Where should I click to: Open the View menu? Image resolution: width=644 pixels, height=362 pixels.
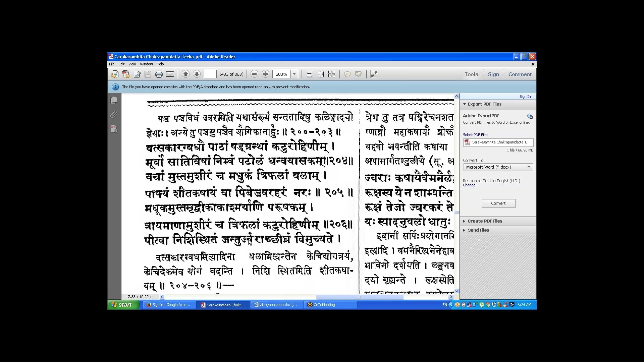[x=132, y=64]
